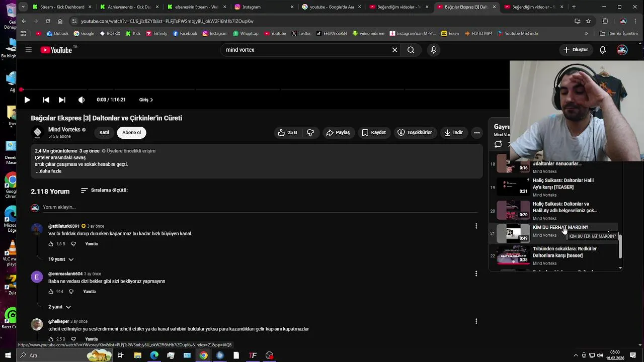This screenshot has width=644, height=362.
Task: Expand 19 yanıt replies
Action: pos(61,259)
